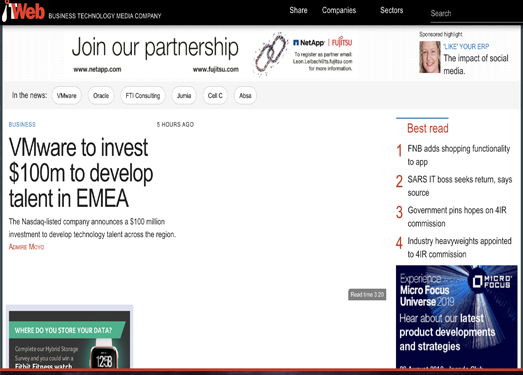
Task: Open the sponsored highlight portrait thumbnail
Action: (430, 57)
